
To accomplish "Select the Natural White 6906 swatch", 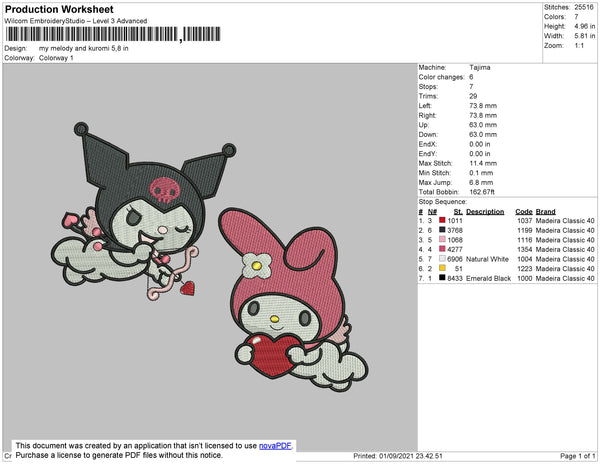I will pos(442,259).
